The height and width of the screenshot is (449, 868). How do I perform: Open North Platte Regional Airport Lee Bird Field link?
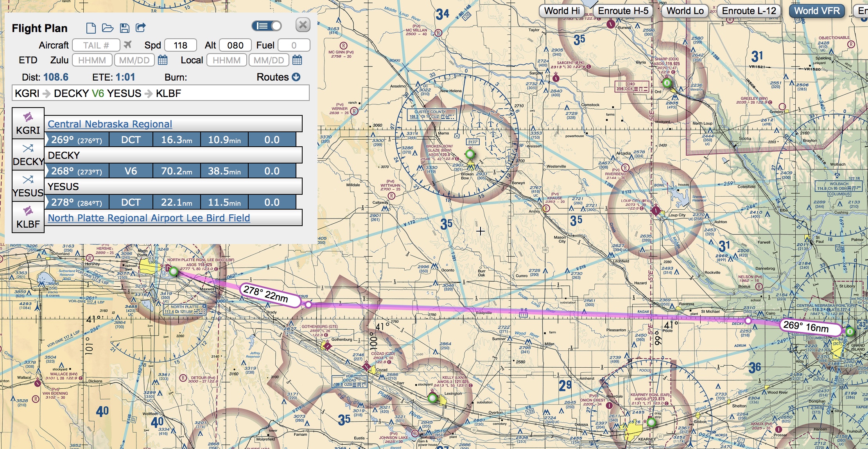[x=149, y=218]
